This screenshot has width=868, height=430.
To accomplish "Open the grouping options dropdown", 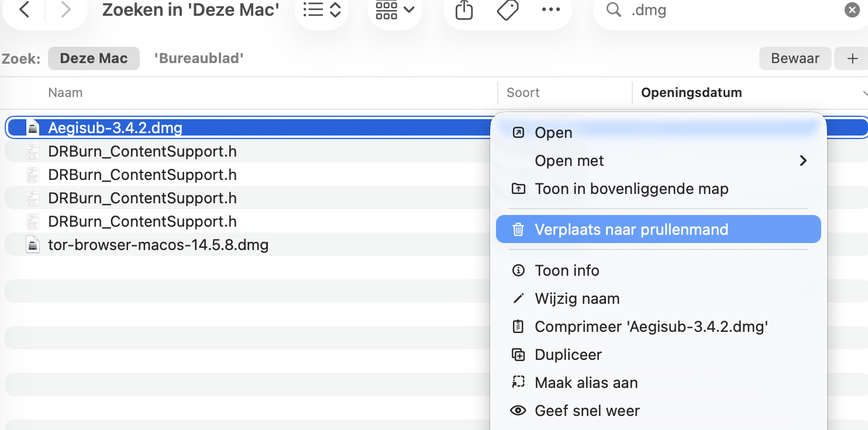I will tap(395, 10).
